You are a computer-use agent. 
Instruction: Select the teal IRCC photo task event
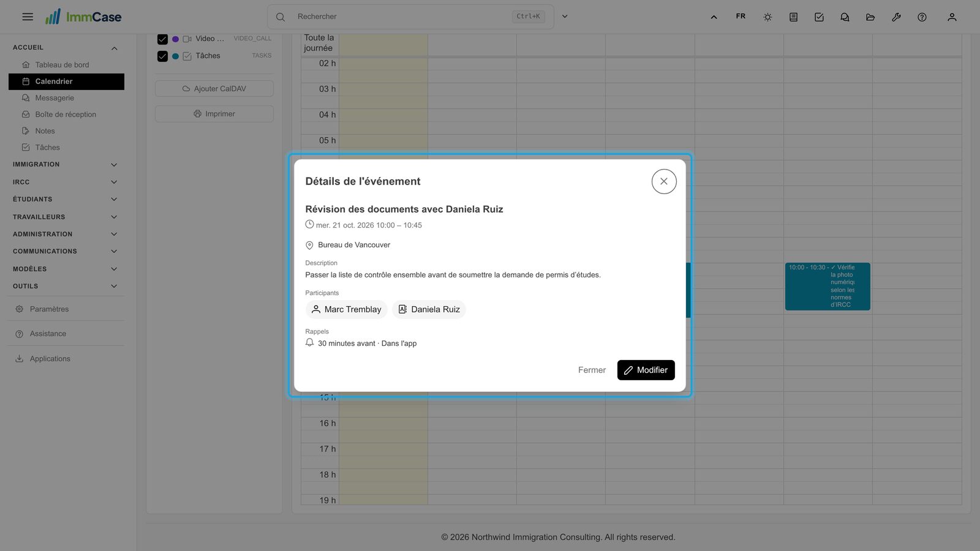tap(827, 287)
